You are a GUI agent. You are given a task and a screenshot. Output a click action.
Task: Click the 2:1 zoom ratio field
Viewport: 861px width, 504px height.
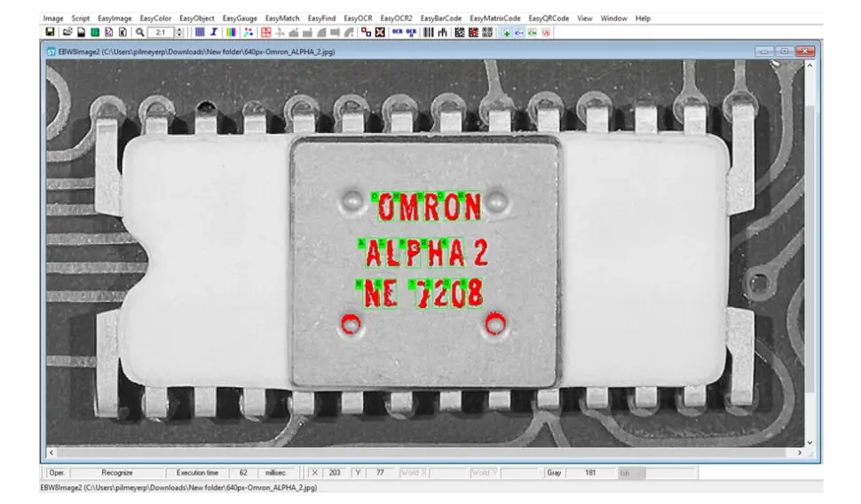(161, 32)
